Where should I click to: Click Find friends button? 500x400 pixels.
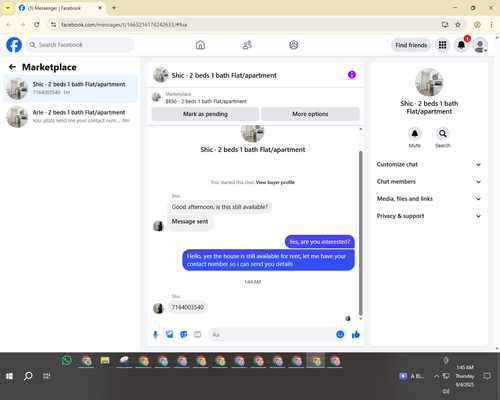coord(411,45)
